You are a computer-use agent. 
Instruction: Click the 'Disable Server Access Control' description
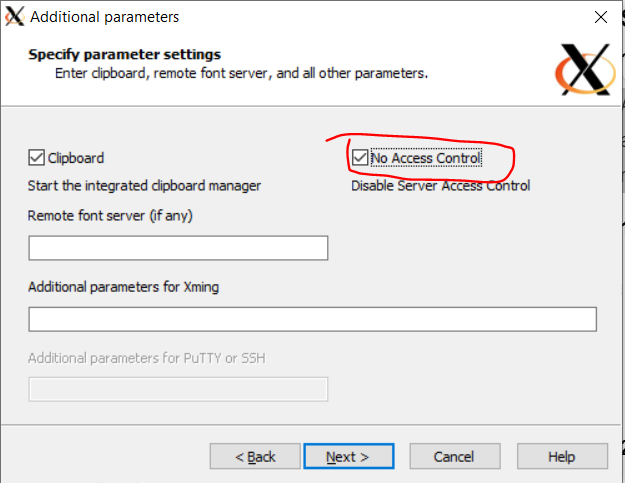(x=440, y=185)
